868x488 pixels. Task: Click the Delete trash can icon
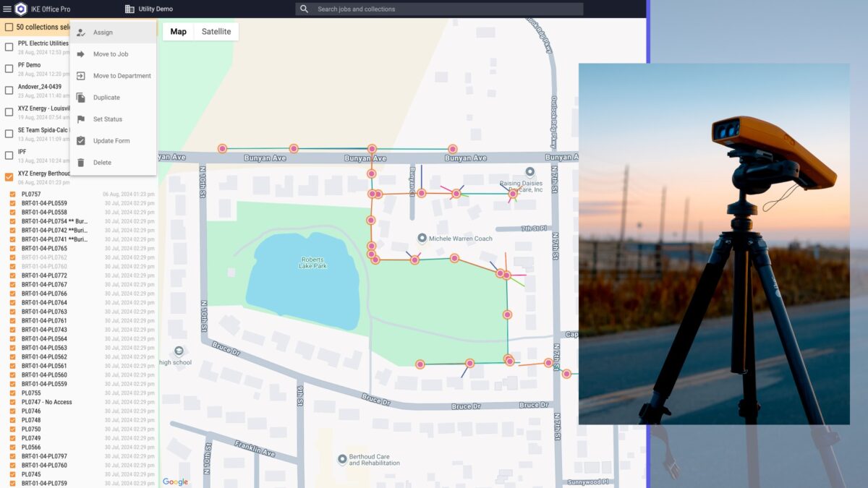click(x=80, y=163)
